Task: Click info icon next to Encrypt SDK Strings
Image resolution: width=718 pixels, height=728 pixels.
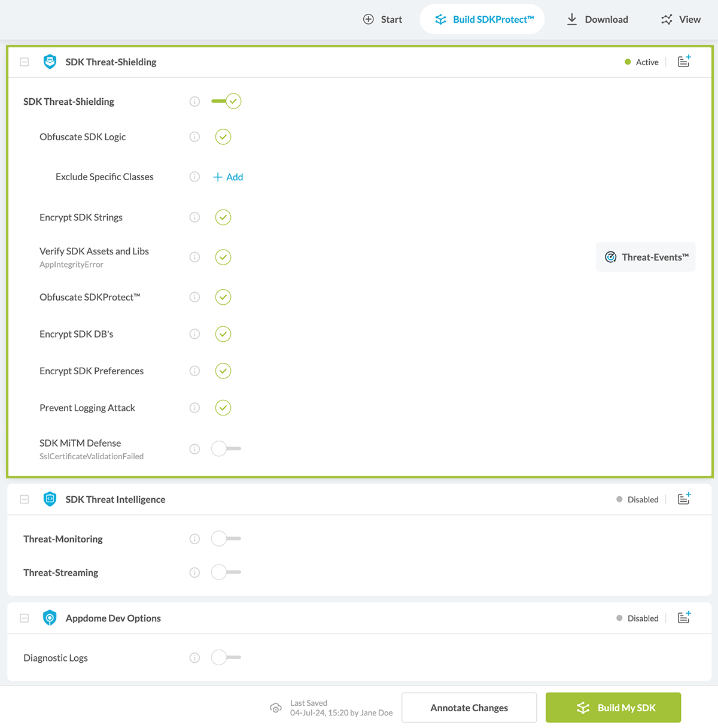Action: click(194, 217)
